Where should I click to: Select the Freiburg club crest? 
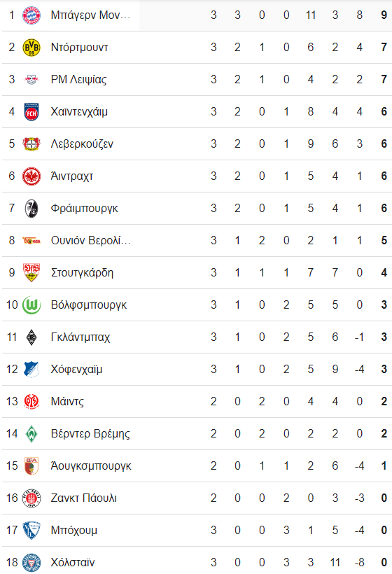31,209
